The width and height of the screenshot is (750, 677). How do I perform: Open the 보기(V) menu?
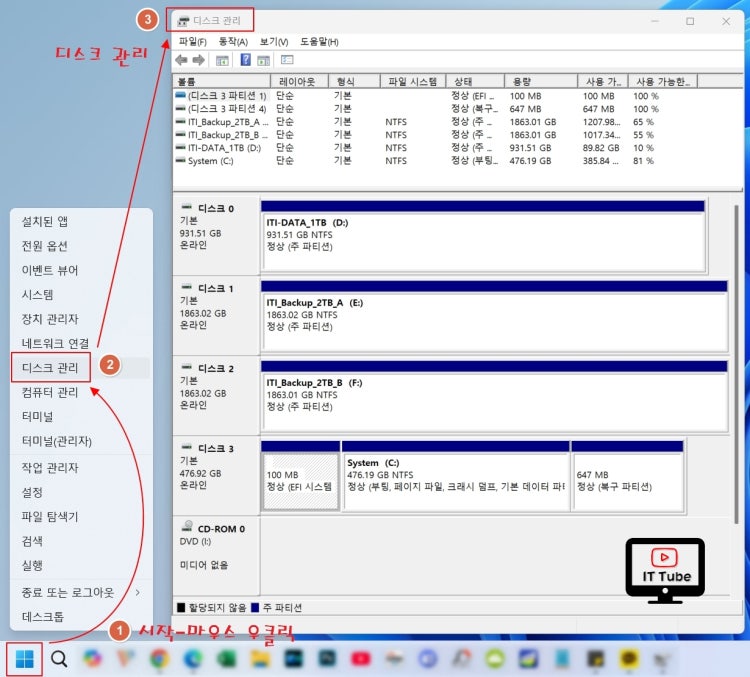pos(273,42)
